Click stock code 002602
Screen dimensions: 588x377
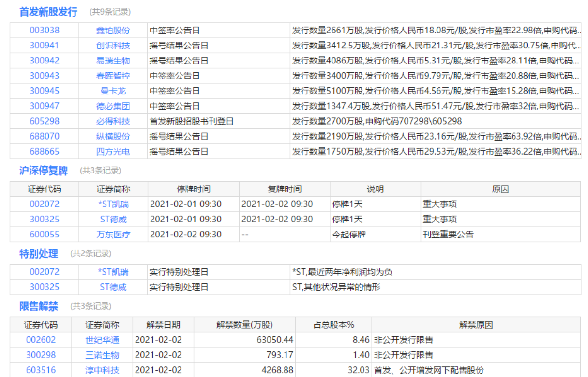pos(41,340)
